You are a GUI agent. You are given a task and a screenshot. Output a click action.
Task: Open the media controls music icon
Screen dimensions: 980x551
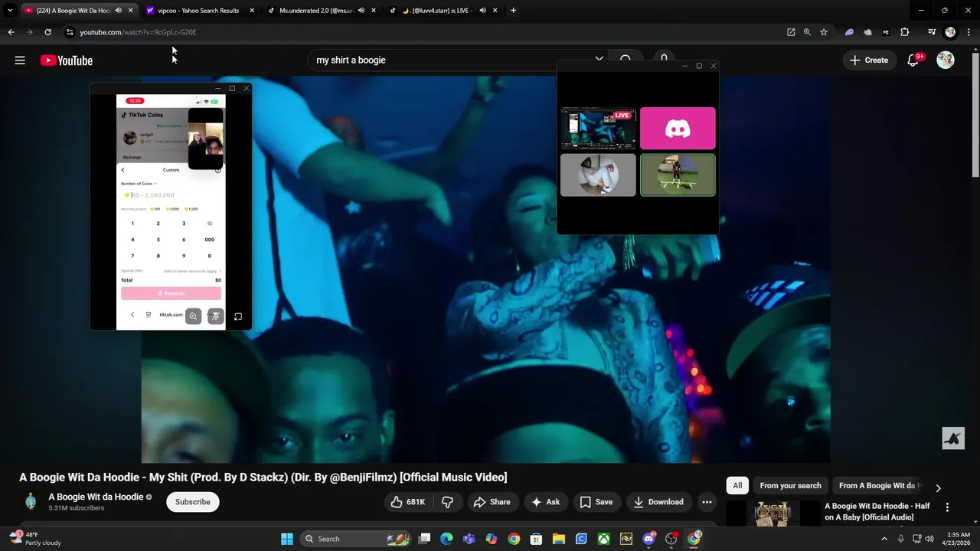pos(932,32)
